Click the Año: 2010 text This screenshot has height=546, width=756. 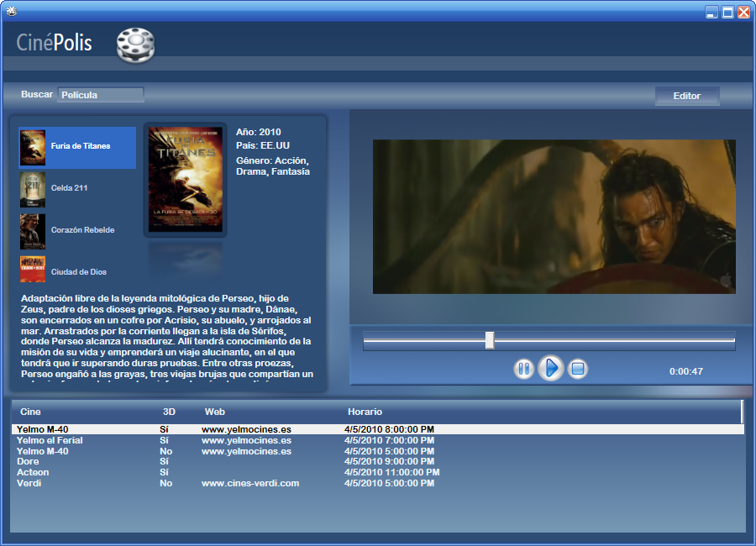pos(259,132)
